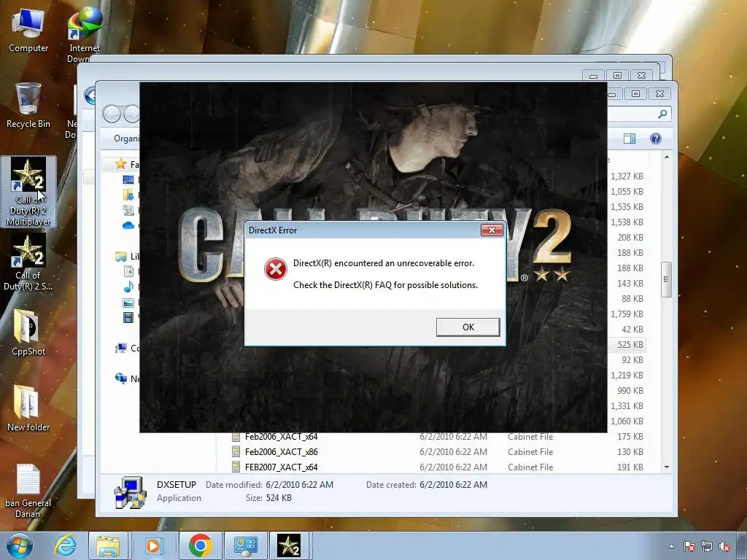Viewport: 747px width, 560px height.
Task: Toggle the Explorer preview pane icon
Action: click(630, 139)
